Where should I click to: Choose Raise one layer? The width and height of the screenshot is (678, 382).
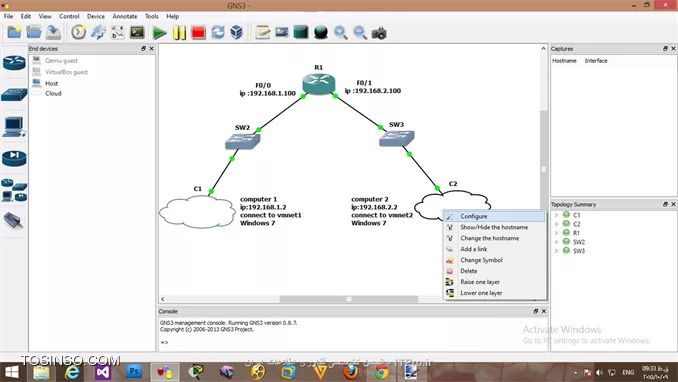[495, 282]
